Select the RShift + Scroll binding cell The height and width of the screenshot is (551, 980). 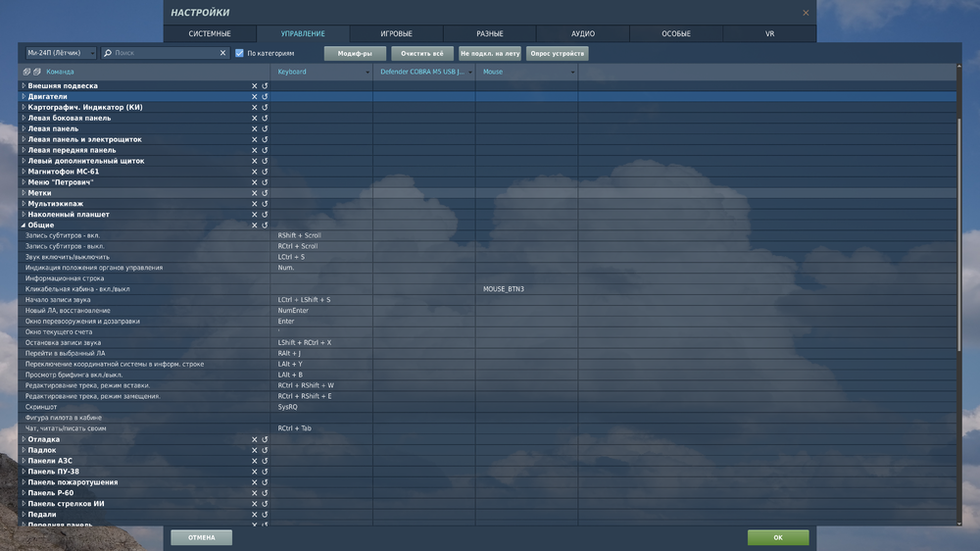click(321, 235)
